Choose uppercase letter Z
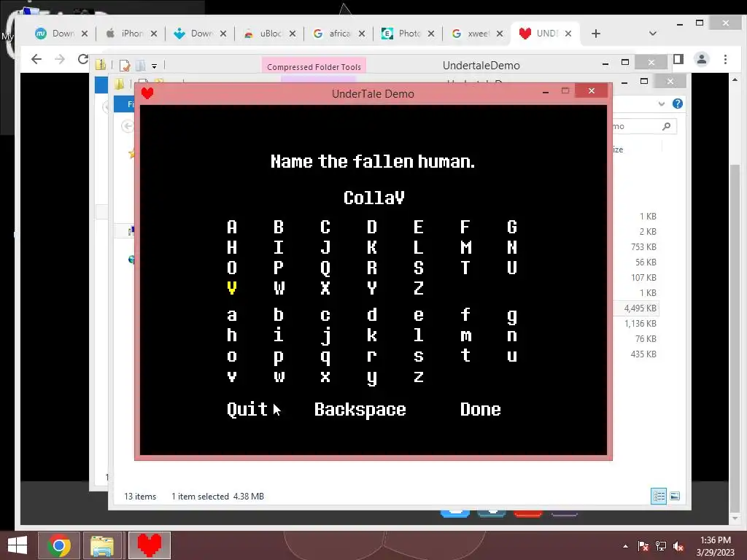747x560 pixels. pyautogui.click(x=419, y=288)
